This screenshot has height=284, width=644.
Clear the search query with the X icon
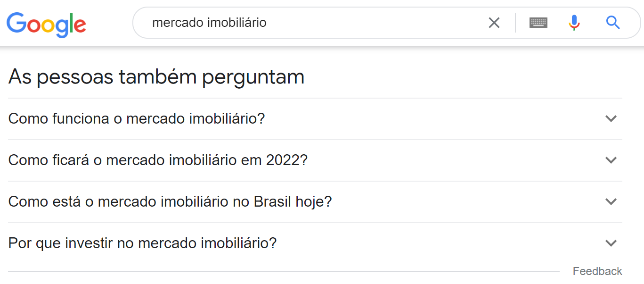click(x=494, y=22)
